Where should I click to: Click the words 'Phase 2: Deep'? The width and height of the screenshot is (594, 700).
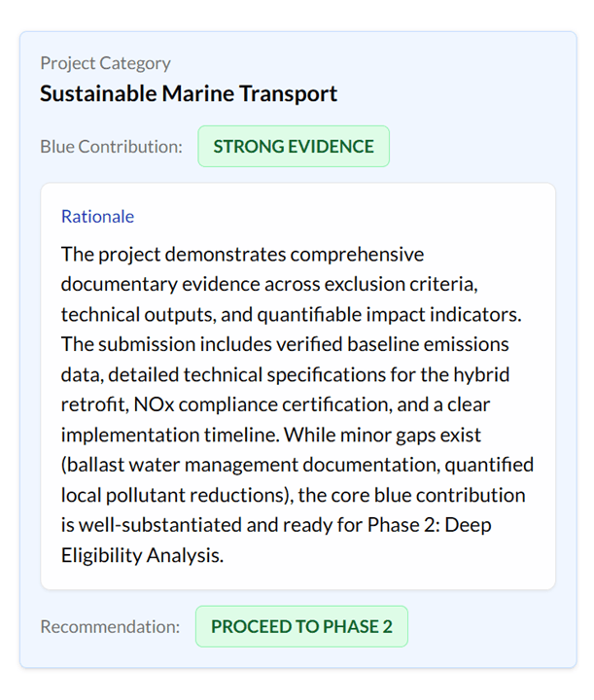pyautogui.click(x=429, y=525)
